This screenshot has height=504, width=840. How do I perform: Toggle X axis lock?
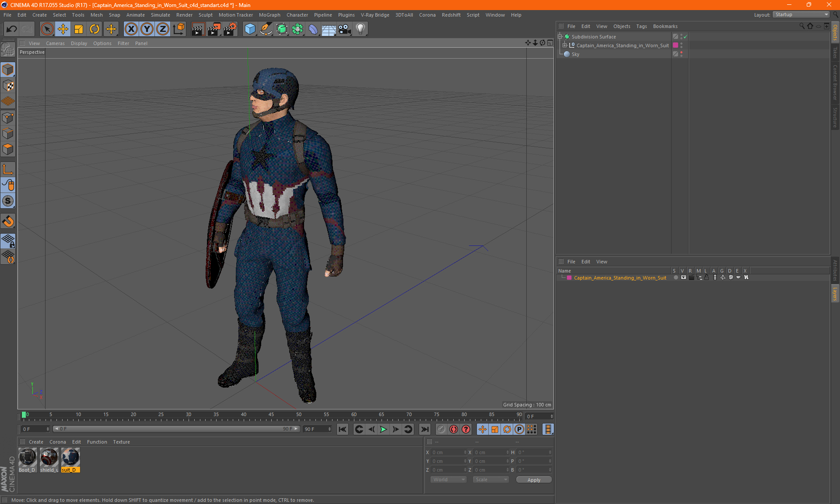(131, 29)
